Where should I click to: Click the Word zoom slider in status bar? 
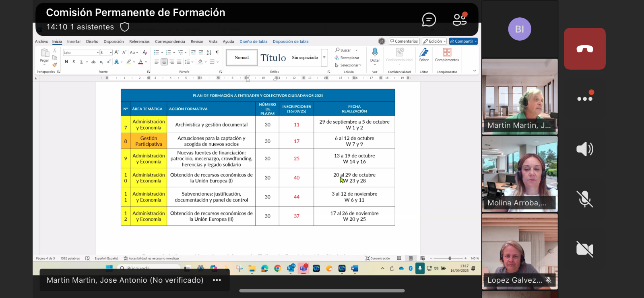450,259
